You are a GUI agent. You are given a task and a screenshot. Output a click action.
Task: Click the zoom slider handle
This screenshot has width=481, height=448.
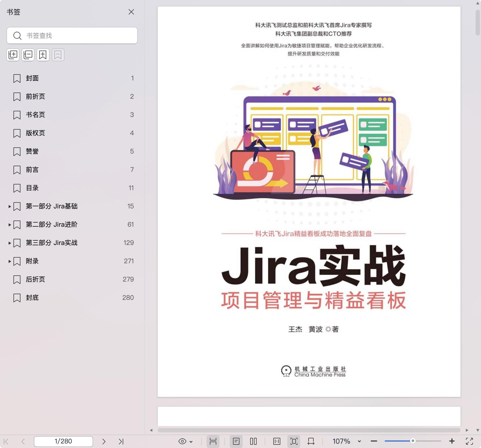[x=413, y=441]
